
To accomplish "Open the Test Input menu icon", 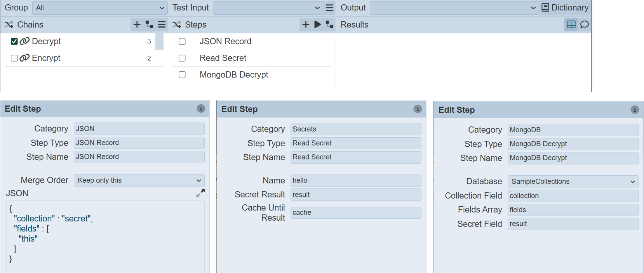I will point(329,8).
